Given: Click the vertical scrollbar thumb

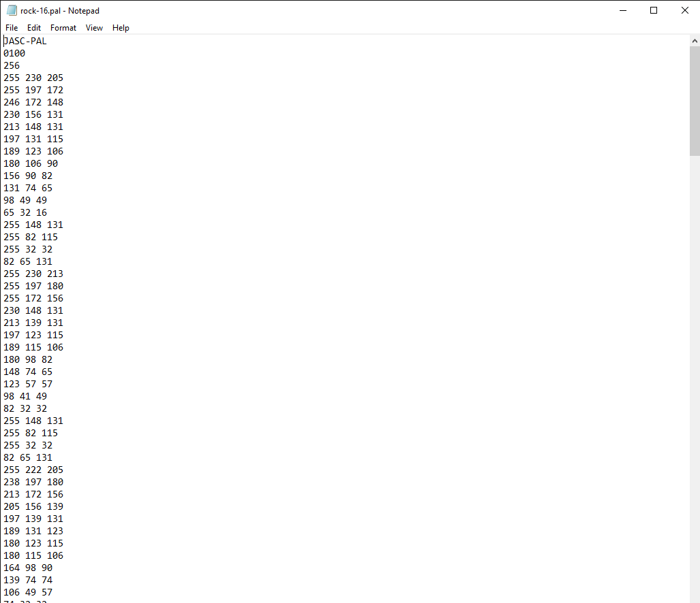Looking at the screenshot, I should tap(695, 101).
